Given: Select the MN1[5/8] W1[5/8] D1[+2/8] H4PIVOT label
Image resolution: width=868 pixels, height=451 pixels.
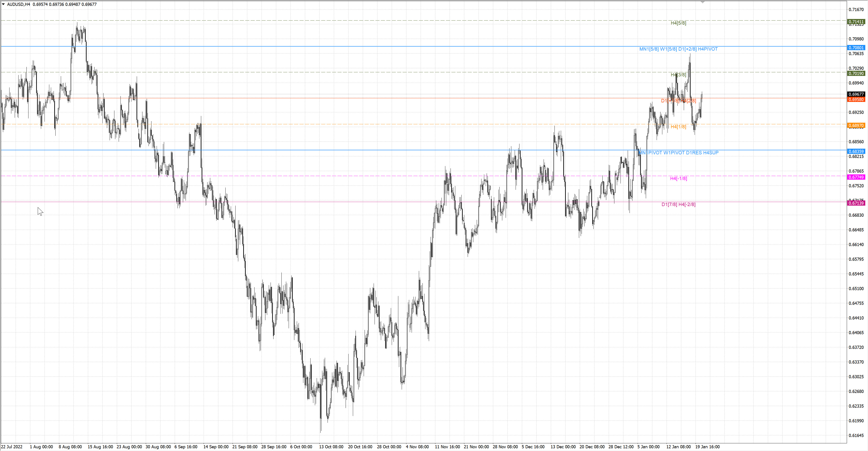Looking at the screenshot, I should click(678, 49).
